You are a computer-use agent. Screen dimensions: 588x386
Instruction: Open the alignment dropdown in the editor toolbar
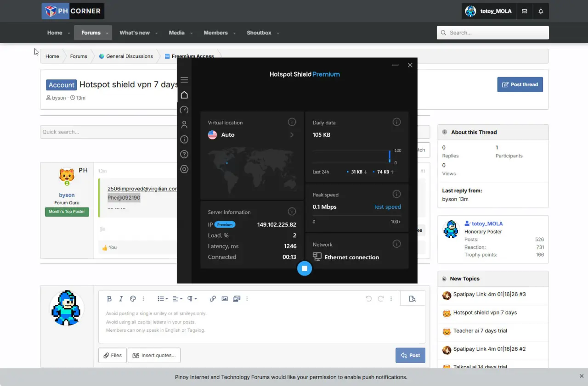[177, 299]
